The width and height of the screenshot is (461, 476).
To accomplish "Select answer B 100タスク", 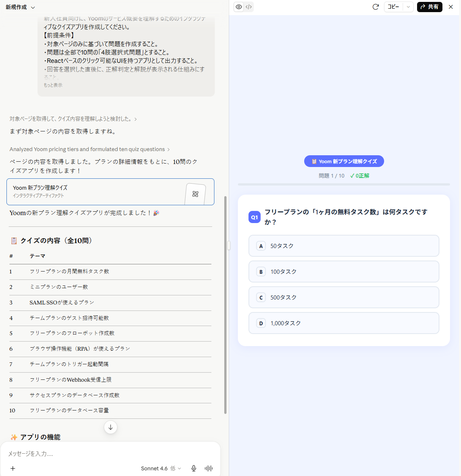I will 344,272.
